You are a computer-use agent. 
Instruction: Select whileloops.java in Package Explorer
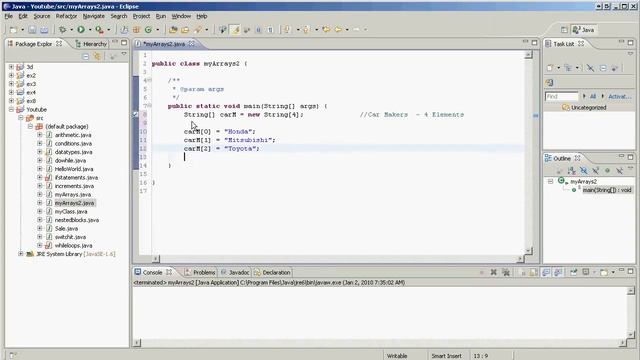point(73,245)
